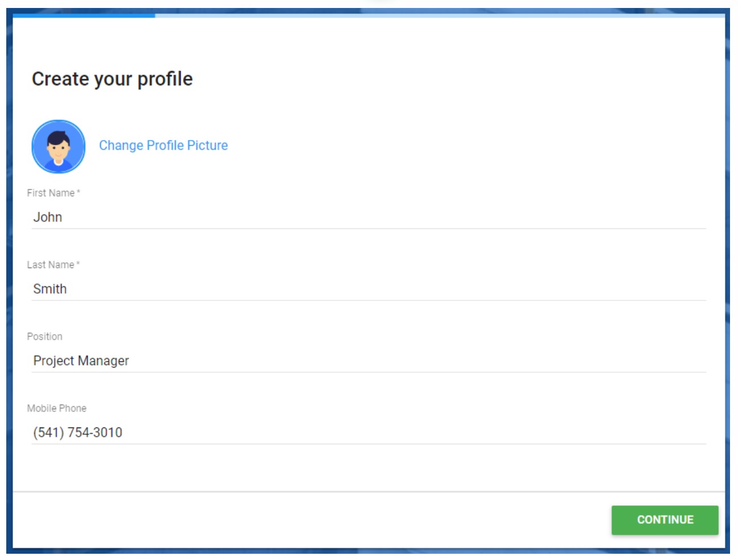Click the Position label text
The height and width of the screenshot is (560, 738).
coord(44,336)
